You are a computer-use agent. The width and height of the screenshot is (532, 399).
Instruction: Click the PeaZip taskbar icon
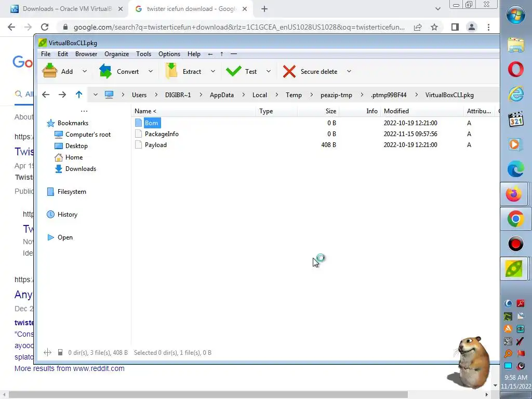click(514, 269)
